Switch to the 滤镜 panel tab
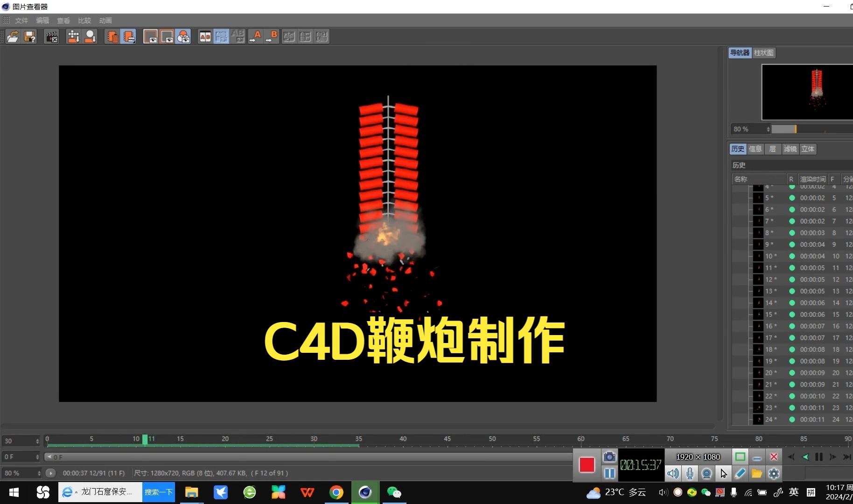The image size is (853, 504). click(790, 149)
